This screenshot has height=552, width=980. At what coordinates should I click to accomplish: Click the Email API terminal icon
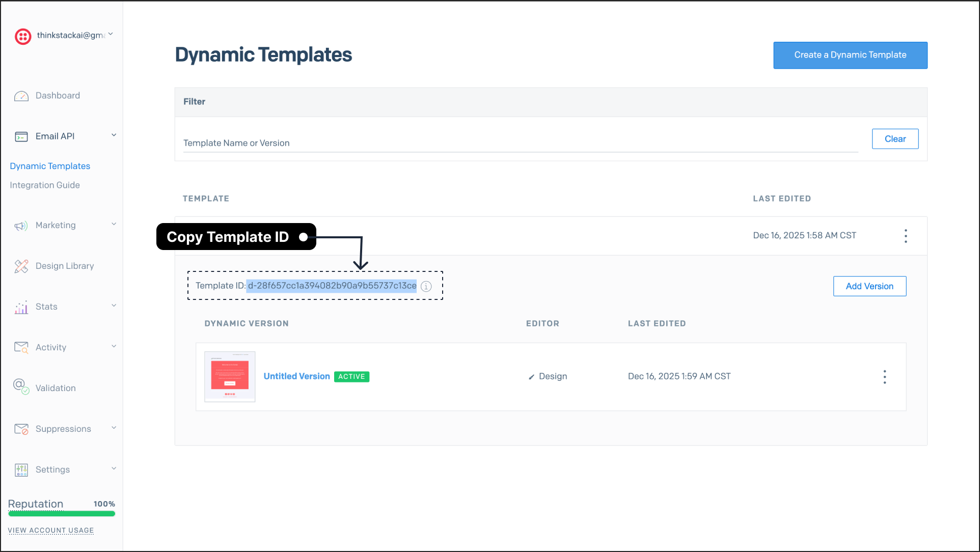point(21,136)
